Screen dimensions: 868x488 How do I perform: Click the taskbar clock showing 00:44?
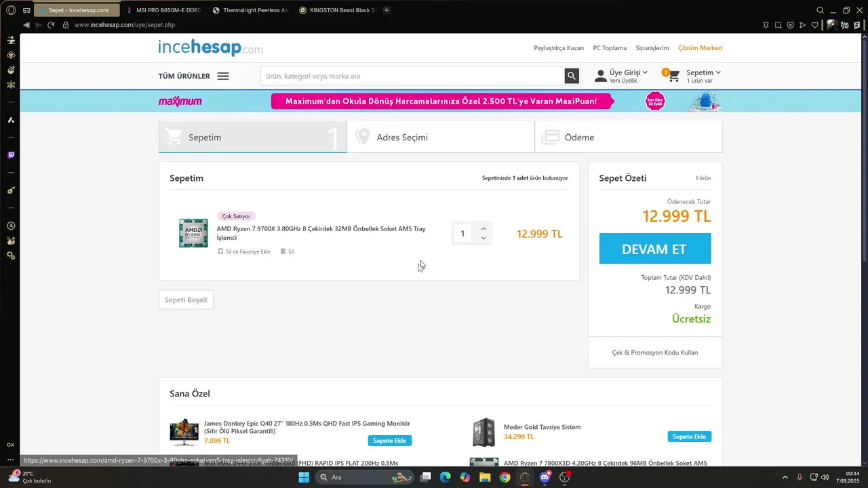(848, 477)
